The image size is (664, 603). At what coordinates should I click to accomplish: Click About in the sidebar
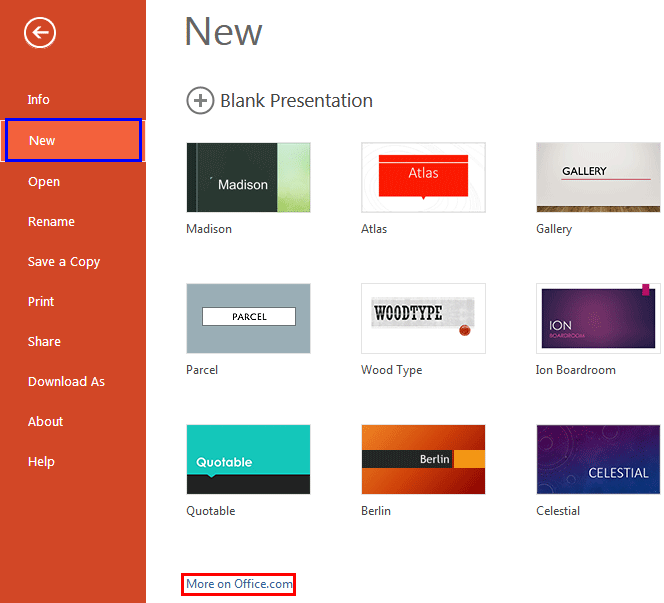click(45, 421)
